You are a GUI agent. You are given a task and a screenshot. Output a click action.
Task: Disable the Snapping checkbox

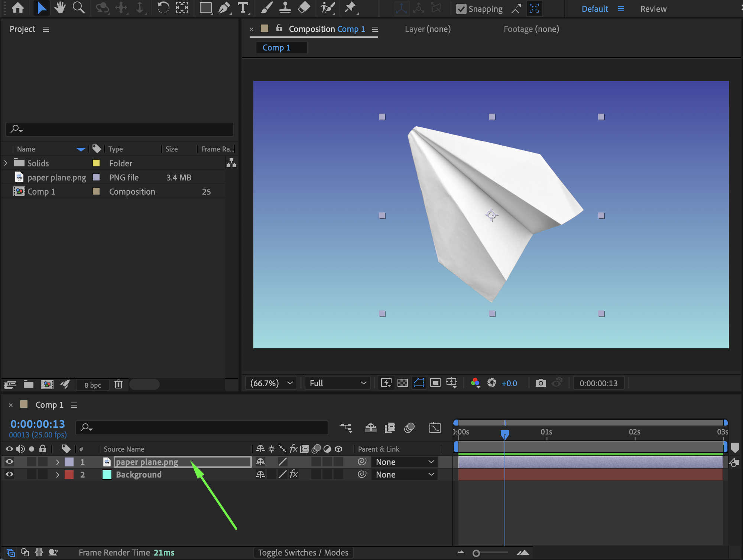[461, 9]
